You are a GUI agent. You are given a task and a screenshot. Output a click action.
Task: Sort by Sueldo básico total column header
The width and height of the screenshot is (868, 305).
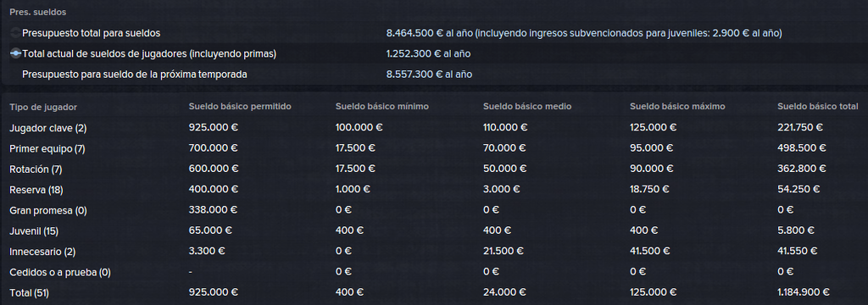click(x=818, y=106)
